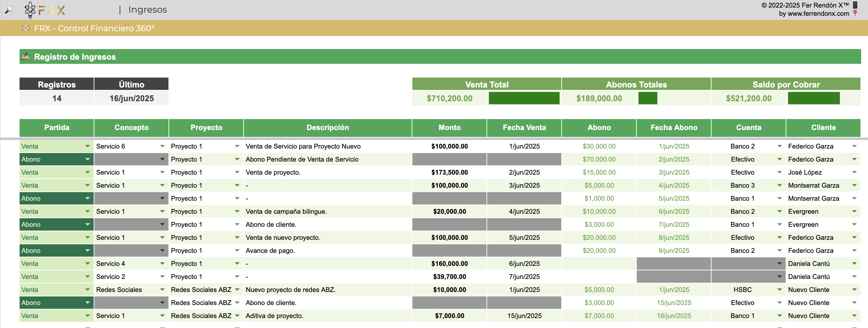Select the Monto cell $160,000.00
The height and width of the screenshot is (328, 868).
(x=449, y=263)
